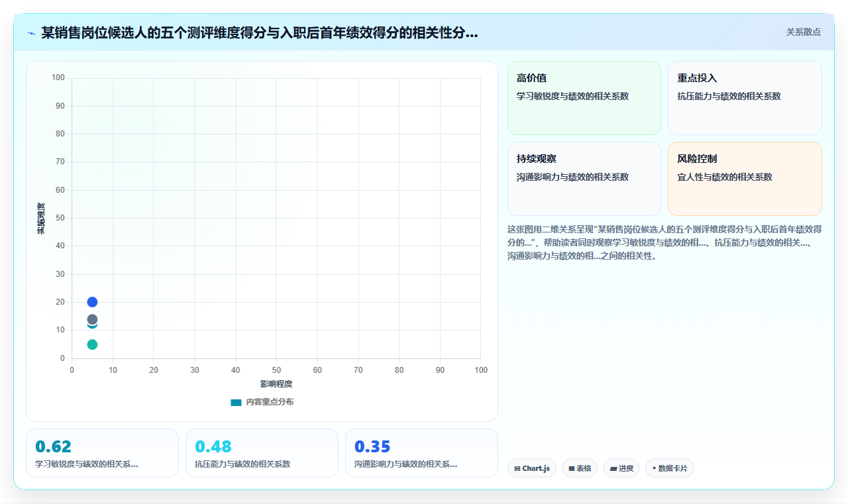Viewport: 848px width, 504px height.
Task: Click the 0.48 correlation stat card
Action: tap(262, 453)
